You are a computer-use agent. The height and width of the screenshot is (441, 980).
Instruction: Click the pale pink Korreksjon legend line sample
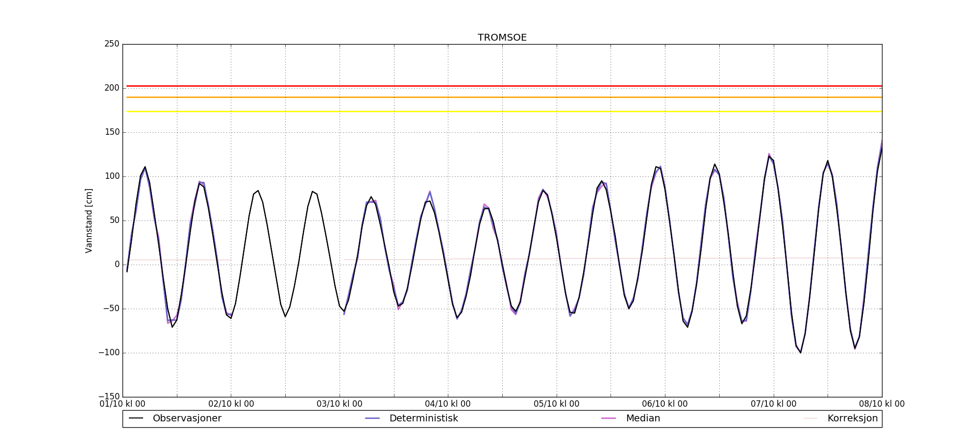point(810,418)
